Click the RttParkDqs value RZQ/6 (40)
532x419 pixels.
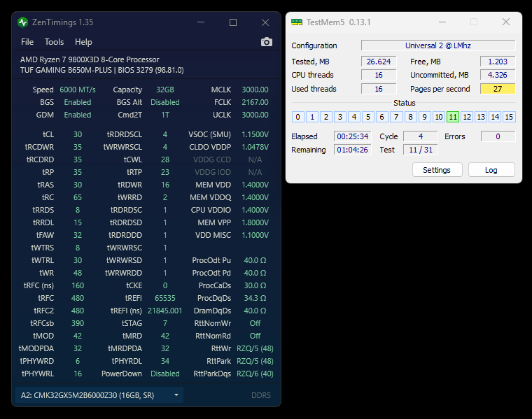pos(255,374)
